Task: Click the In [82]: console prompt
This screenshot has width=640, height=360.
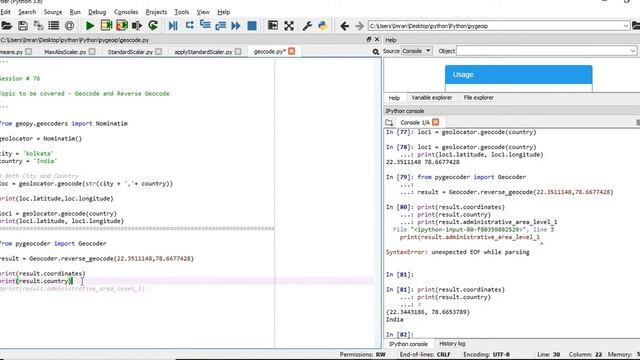Action: pyautogui.click(x=400, y=334)
